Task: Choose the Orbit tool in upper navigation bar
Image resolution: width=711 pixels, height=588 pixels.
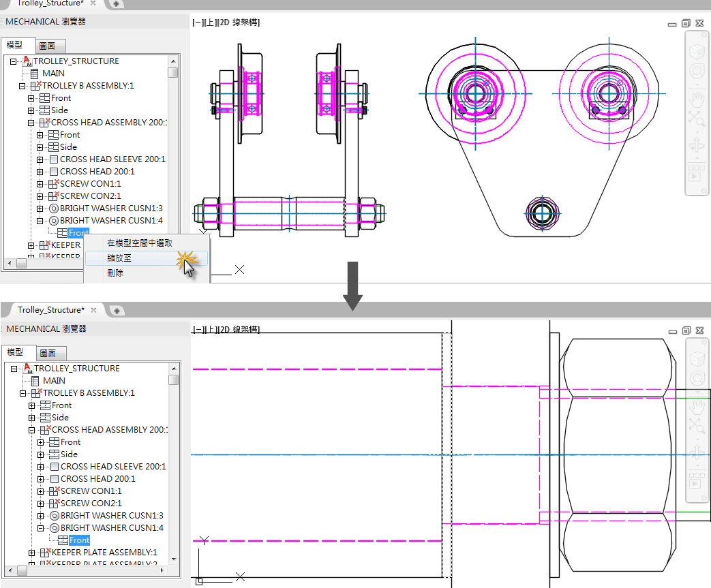Action: coord(697,144)
